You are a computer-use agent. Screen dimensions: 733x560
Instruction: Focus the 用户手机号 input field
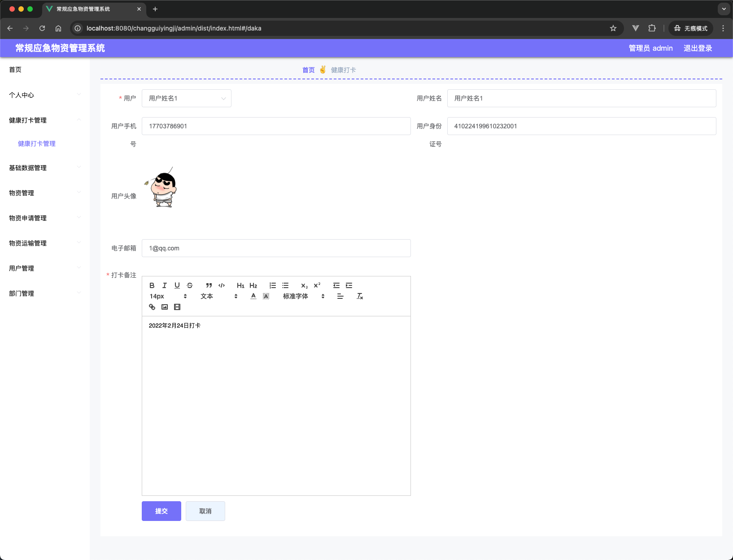coord(276,126)
